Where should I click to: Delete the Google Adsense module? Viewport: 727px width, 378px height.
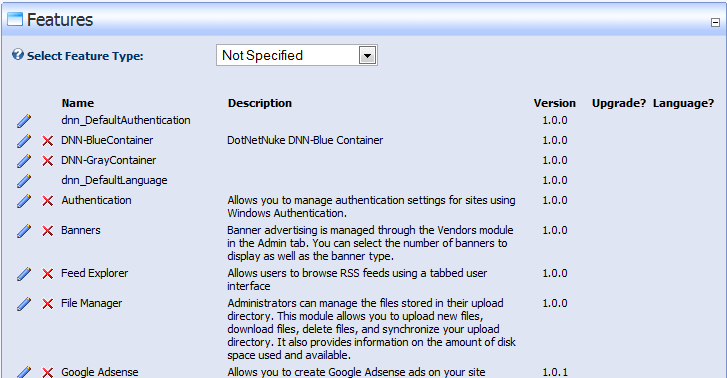pos(47,372)
